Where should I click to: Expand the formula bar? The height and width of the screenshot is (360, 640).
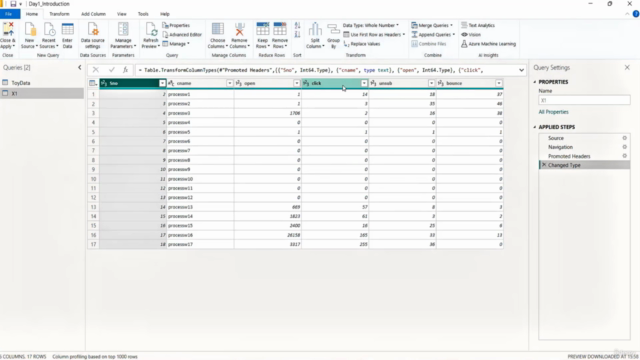[x=521, y=70]
